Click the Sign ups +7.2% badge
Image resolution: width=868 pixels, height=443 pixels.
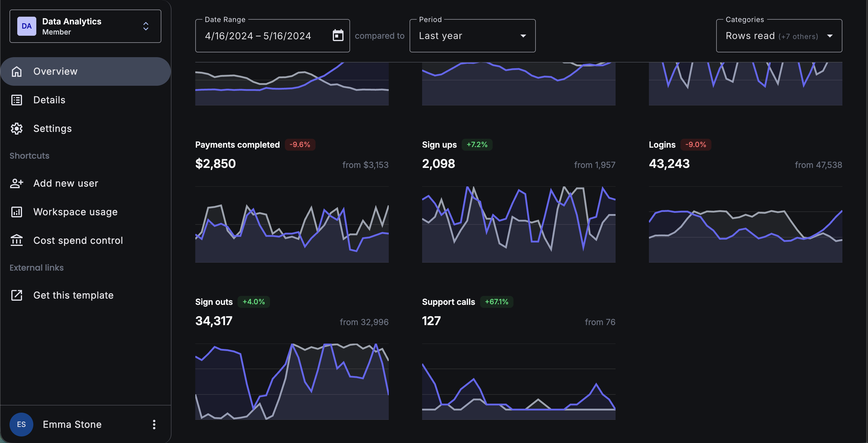click(477, 144)
